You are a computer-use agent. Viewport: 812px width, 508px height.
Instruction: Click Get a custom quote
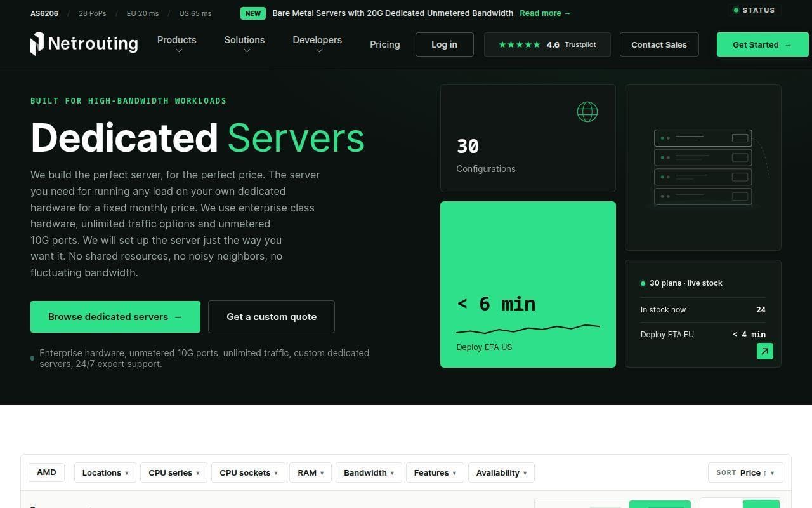(272, 317)
